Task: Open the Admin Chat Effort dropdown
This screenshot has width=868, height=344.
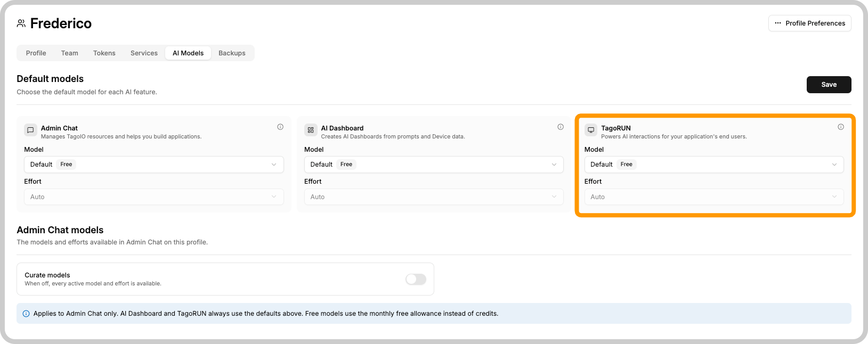Action: (154, 197)
